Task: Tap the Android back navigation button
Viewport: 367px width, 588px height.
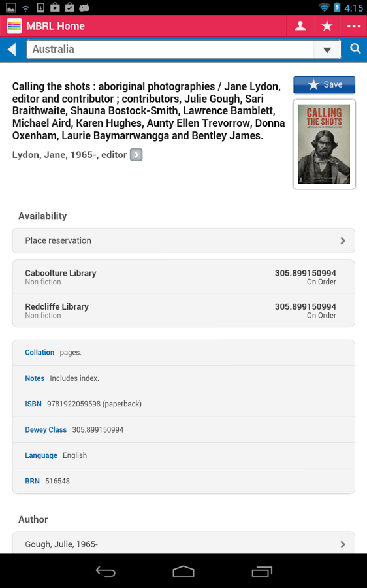Action: (x=105, y=571)
